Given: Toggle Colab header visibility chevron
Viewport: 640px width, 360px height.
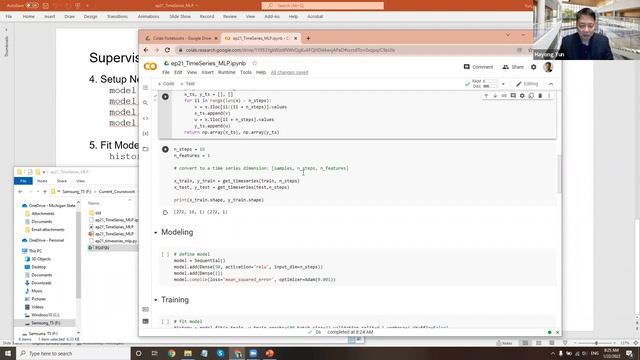Looking at the screenshot, I should coord(551,84).
